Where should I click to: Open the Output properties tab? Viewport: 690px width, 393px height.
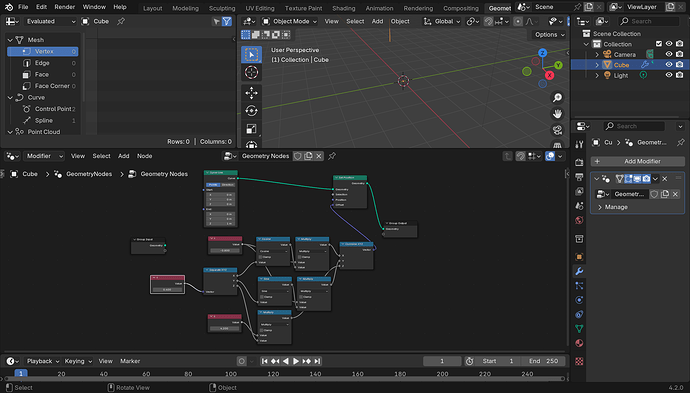[x=579, y=177]
